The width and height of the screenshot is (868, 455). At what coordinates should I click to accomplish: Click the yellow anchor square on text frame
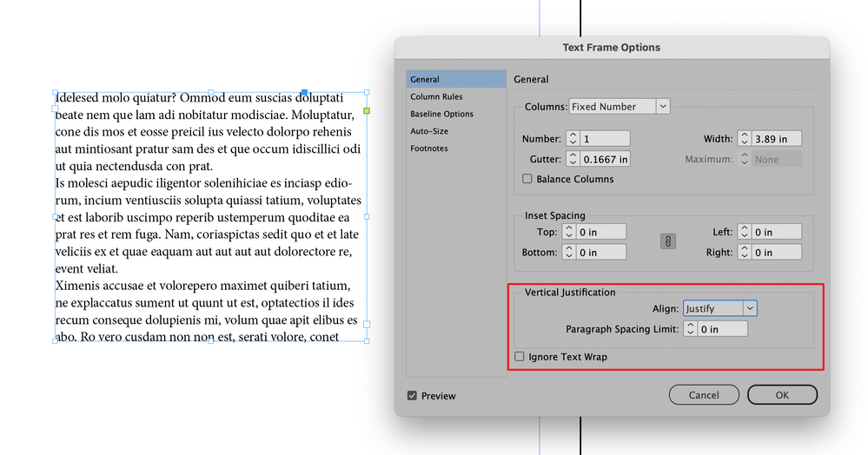click(367, 110)
